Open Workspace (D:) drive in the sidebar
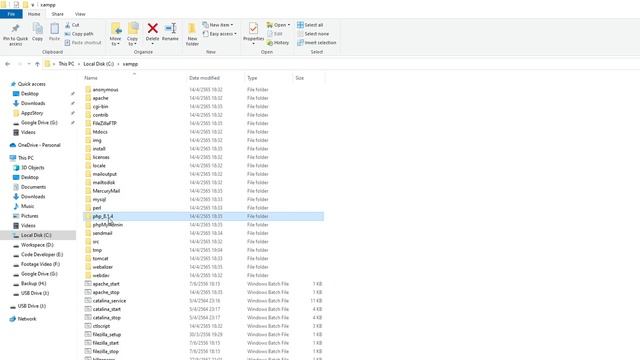 (37, 245)
